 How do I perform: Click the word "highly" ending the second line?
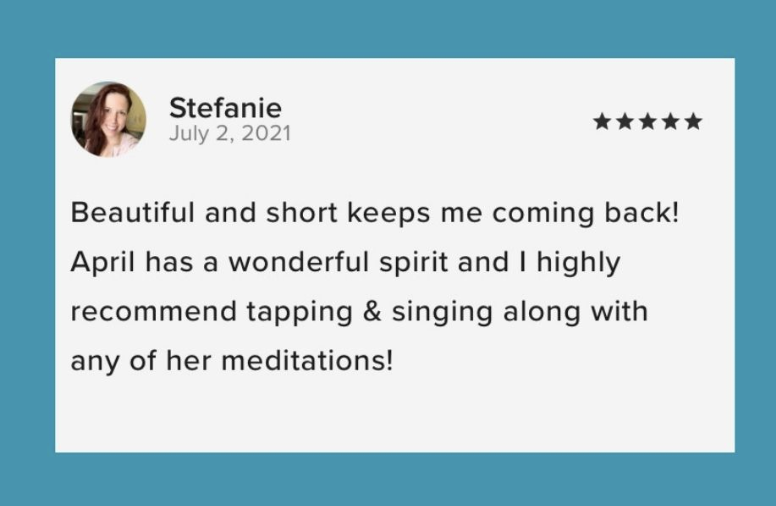579,263
